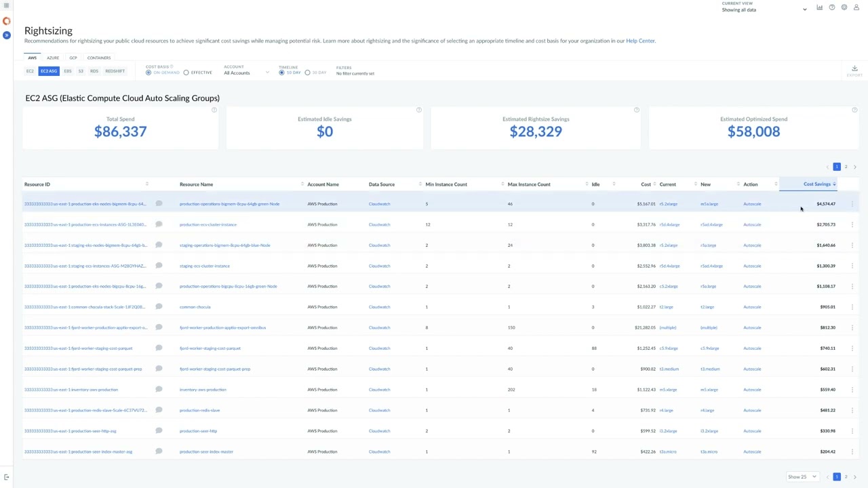The width and height of the screenshot is (868, 488).
Task: Select the S3 service tab
Action: (x=81, y=71)
